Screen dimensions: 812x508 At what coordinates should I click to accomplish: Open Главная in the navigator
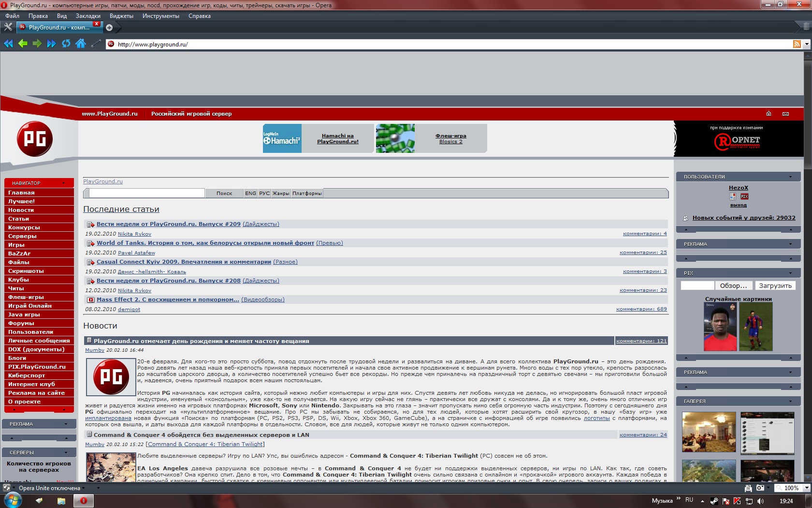[39, 193]
